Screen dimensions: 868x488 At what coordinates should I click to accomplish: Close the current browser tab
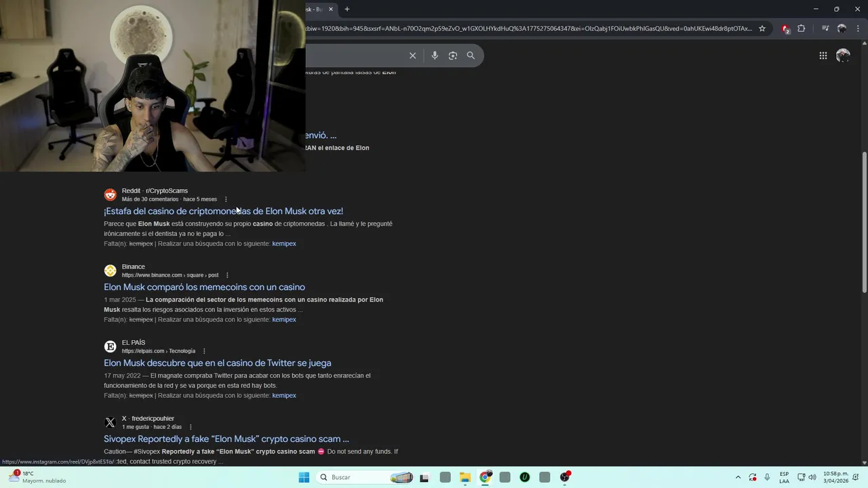coord(331,9)
